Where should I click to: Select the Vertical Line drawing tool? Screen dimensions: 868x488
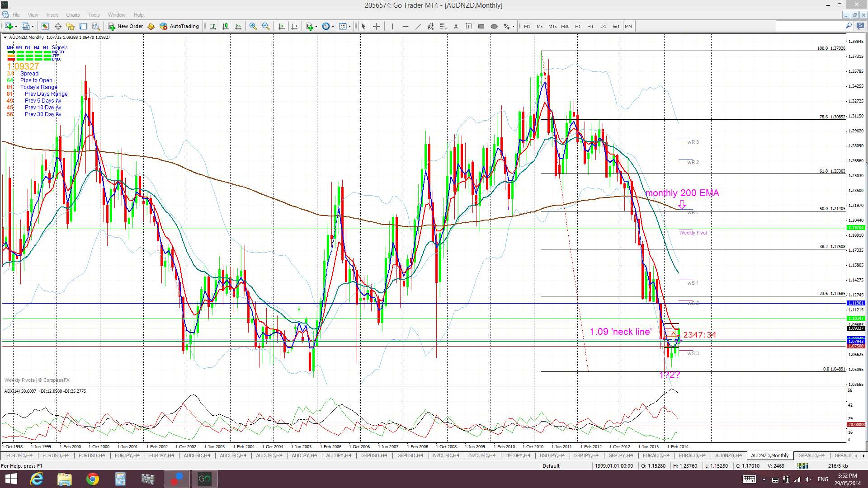(392, 26)
